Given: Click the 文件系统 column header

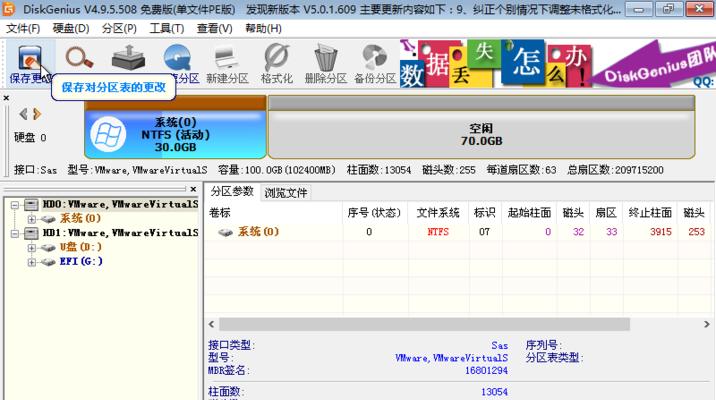Looking at the screenshot, I should coord(438,212).
